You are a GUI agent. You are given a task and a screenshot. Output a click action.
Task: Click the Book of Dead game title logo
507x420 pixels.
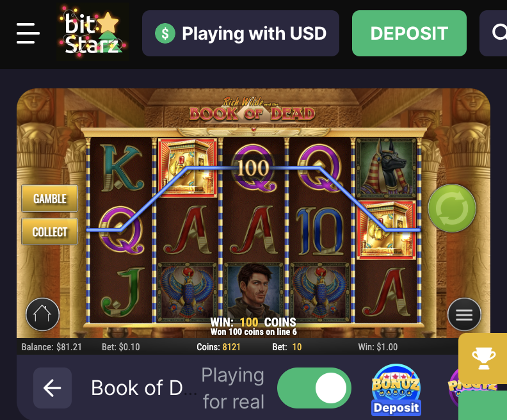[x=253, y=110]
